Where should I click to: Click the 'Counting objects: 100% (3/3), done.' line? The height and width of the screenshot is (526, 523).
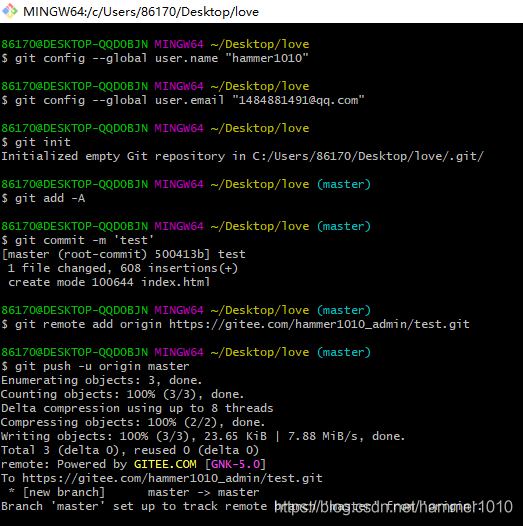122,394
